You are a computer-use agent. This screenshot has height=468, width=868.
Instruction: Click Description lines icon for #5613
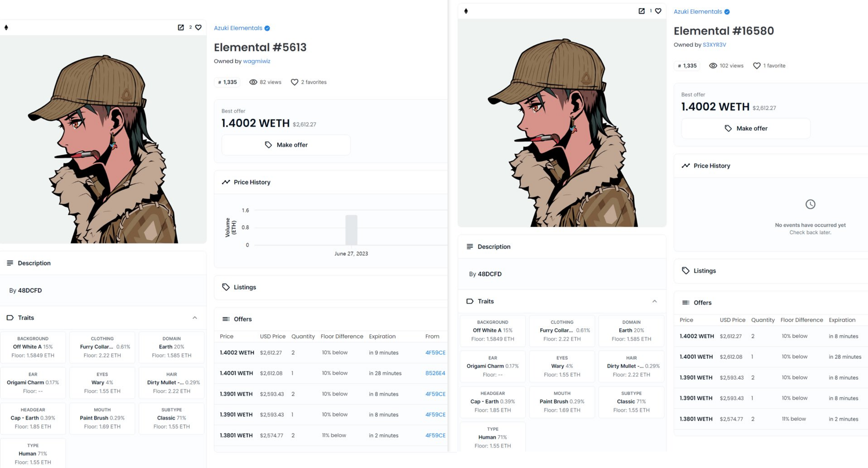pos(10,263)
